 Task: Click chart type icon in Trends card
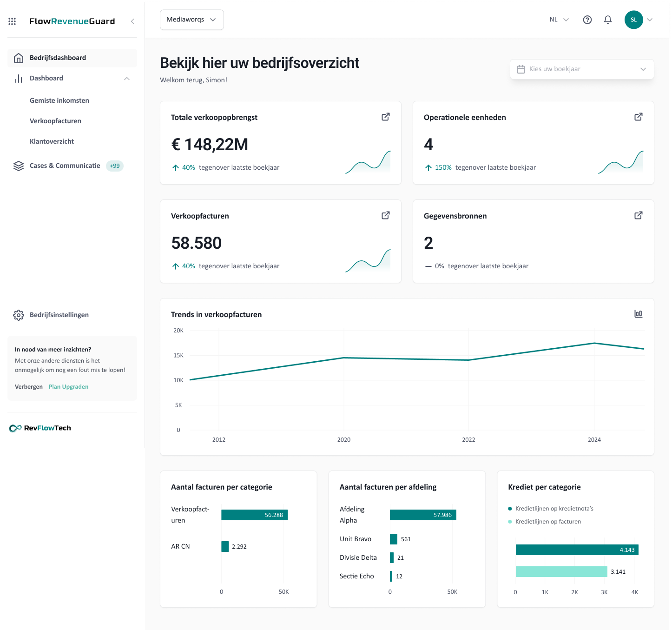639,314
